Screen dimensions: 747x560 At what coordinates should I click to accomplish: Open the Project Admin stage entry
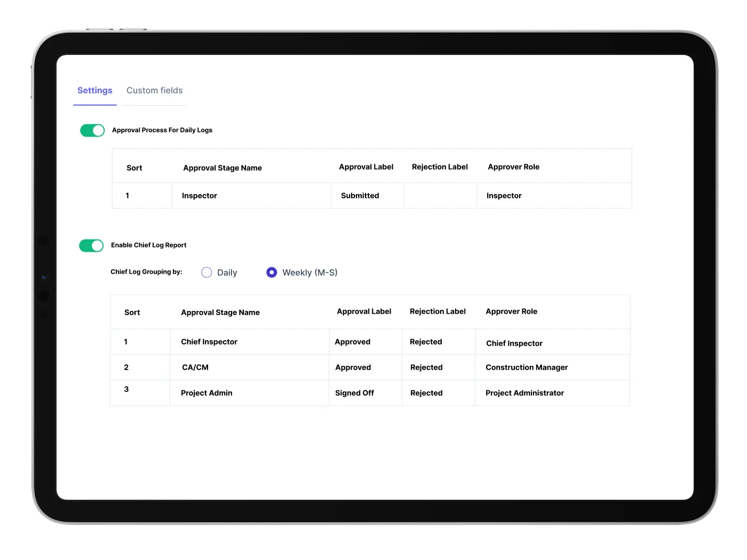pyautogui.click(x=206, y=393)
